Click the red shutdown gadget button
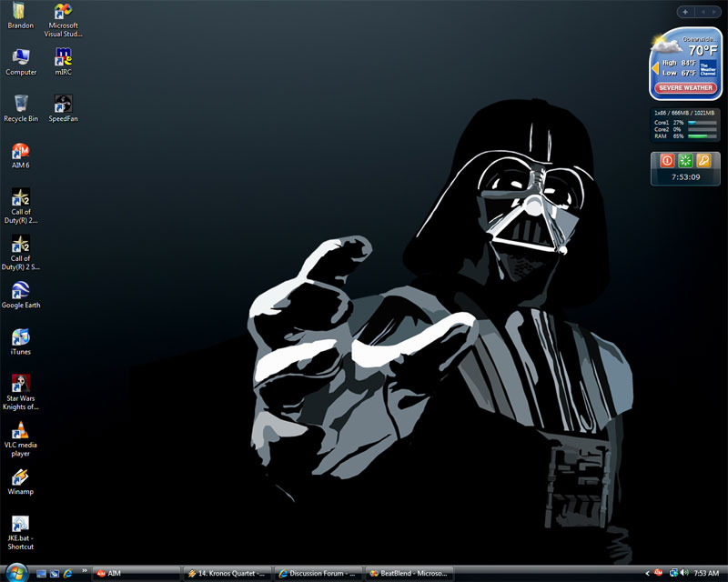The width and height of the screenshot is (728, 582). [667, 161]
